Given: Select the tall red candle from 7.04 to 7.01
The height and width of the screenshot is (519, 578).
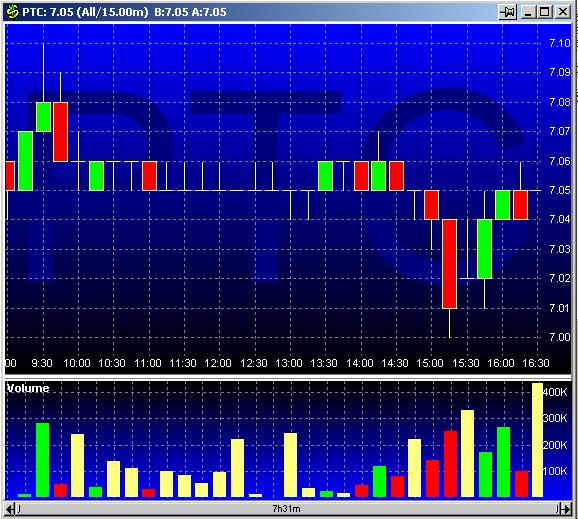Looking at the screenshot, I should pos(449,264).
